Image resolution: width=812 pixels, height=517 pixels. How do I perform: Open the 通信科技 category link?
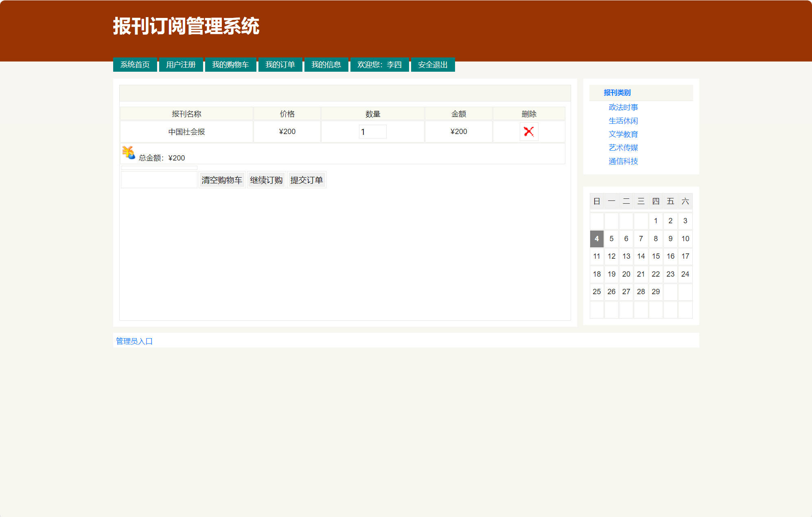[623, 161]
